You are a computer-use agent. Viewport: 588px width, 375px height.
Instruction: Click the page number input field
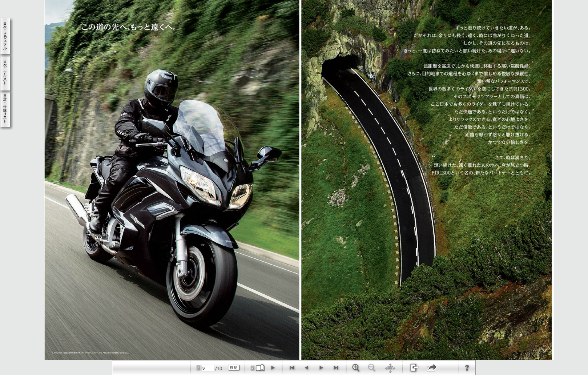208,368
